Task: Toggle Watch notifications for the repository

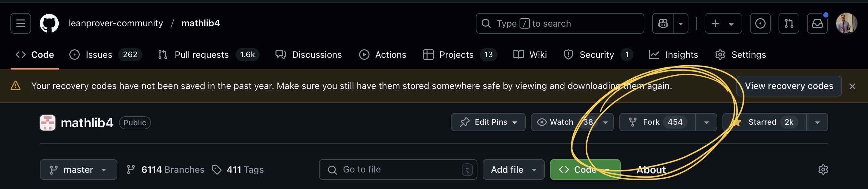Action: (561, 122)
